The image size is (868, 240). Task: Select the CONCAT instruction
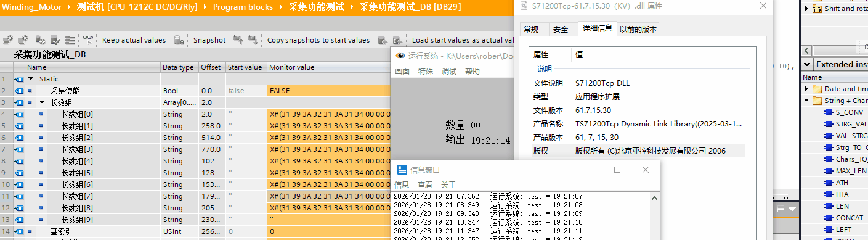[849, 218]
